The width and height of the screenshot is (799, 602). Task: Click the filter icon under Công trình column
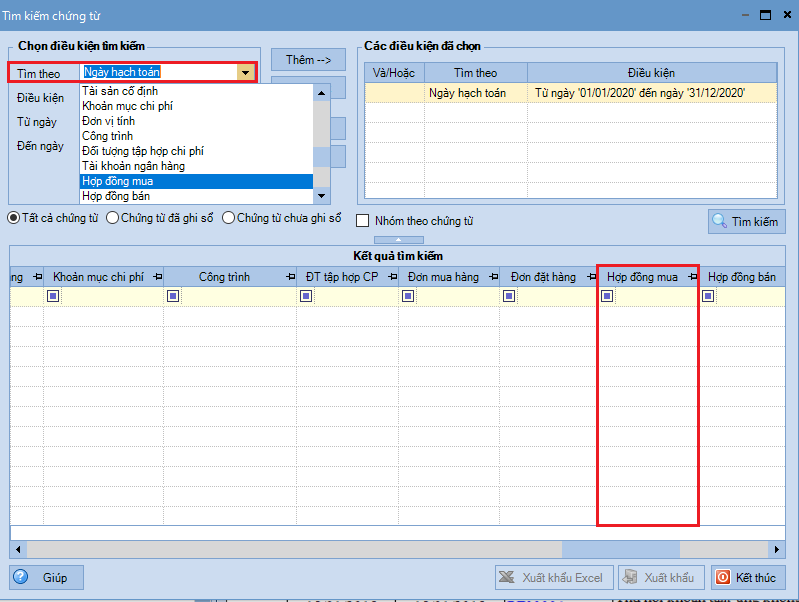[x=173, y=296]
